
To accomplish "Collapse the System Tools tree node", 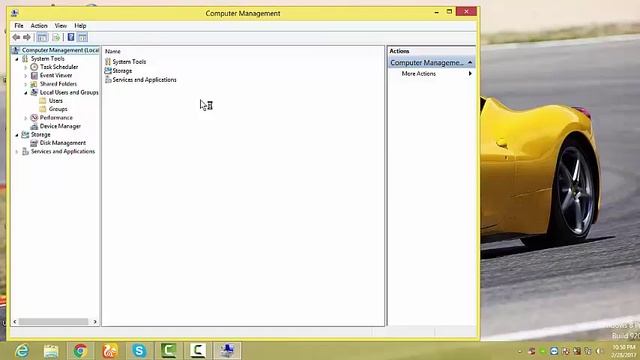I will point(17,59).
